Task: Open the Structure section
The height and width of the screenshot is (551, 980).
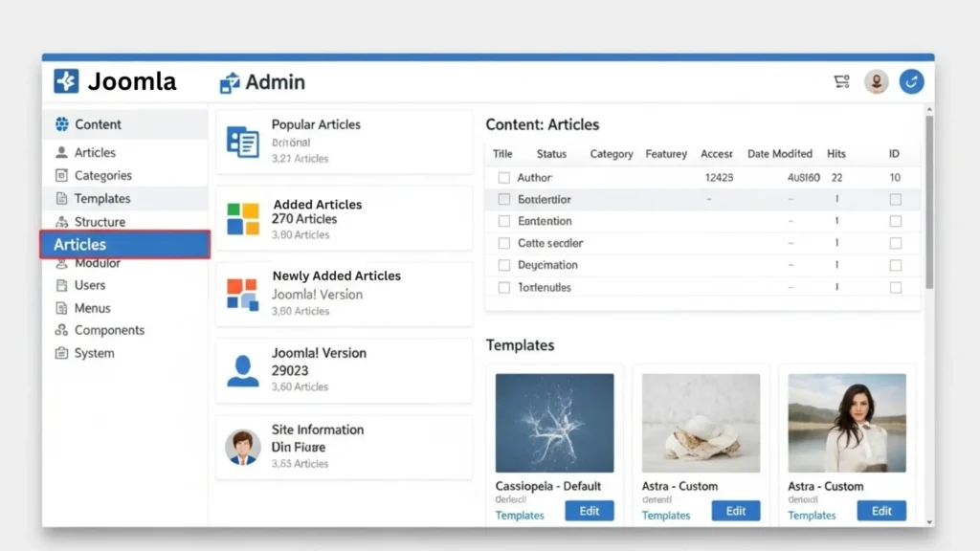Action: [97, 221]
